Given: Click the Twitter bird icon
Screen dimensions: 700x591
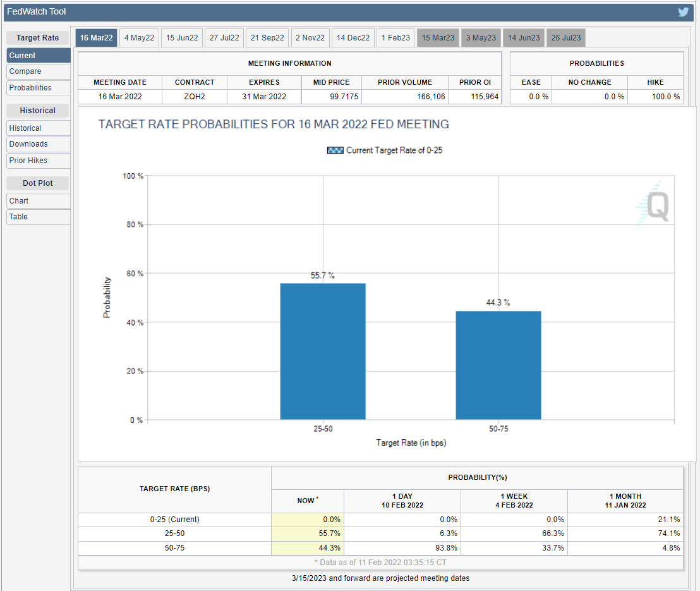Looking at the screenshot, I should tap(683, 11).
